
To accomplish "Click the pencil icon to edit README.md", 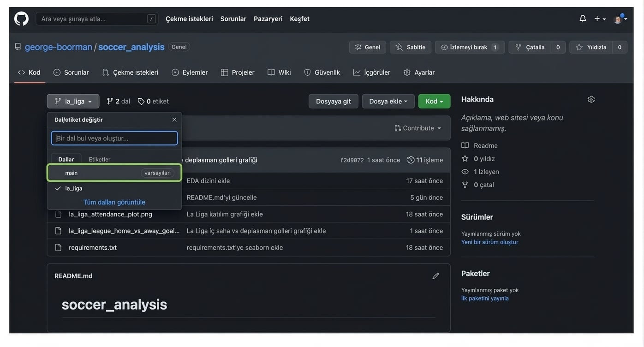I will tap(435, 276).
